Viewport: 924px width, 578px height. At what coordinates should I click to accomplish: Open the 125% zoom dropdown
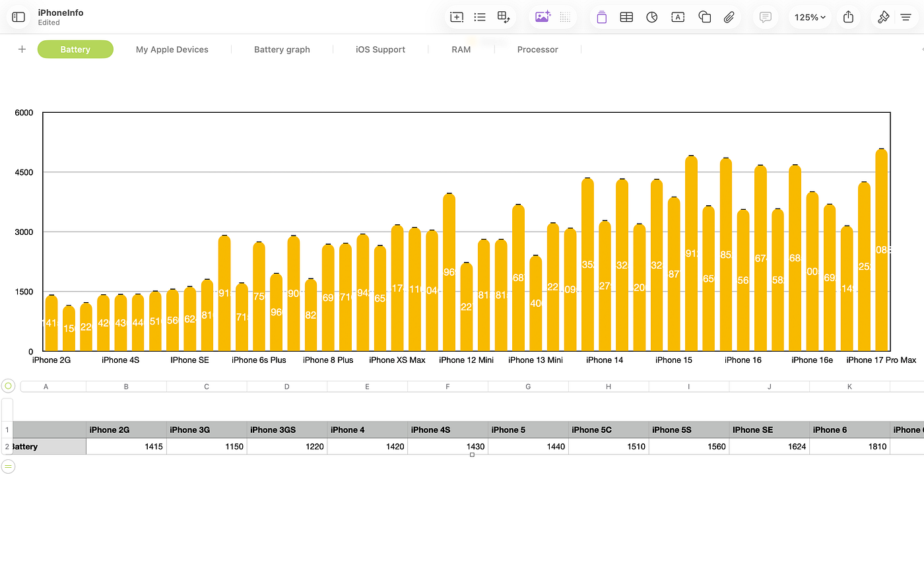(x=810, y=17)
